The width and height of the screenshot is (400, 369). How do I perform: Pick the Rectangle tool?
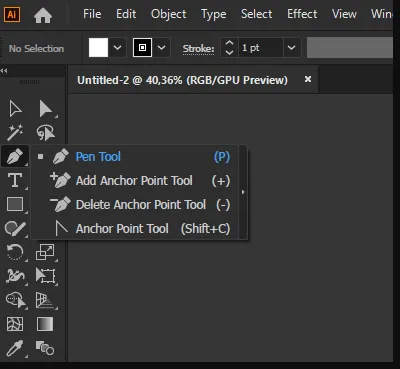click(x=15, y=204)
